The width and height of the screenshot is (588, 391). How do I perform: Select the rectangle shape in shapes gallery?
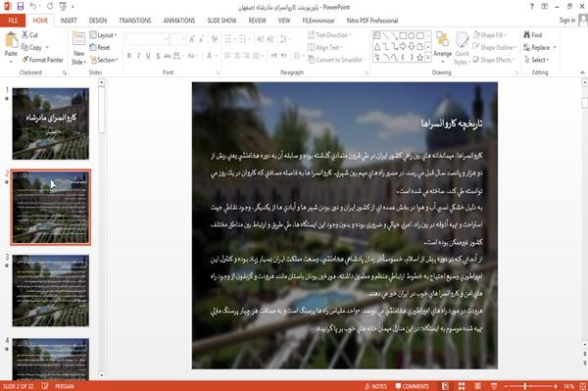coord(403,35)
